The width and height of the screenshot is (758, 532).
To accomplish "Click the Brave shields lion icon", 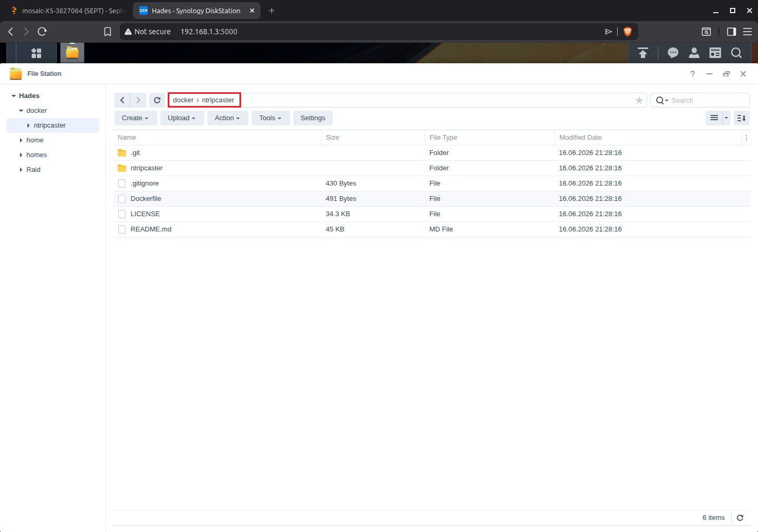I will (x=628, y=32).
